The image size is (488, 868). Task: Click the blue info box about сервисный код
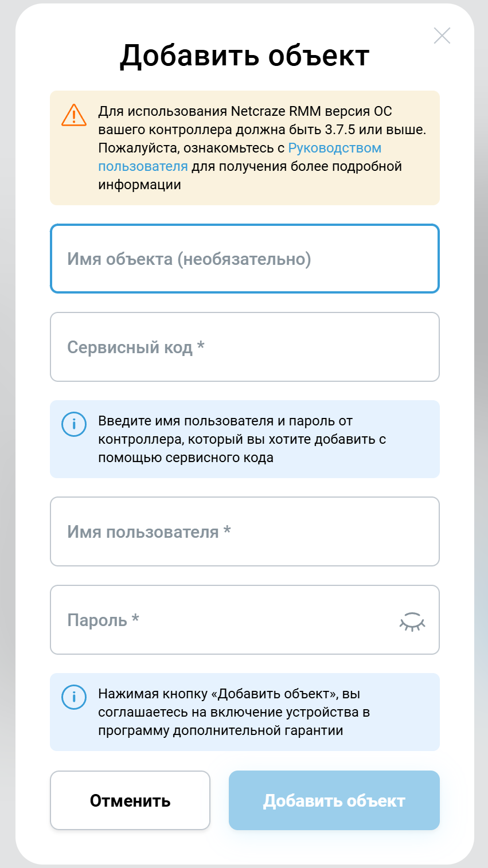tap(244, 439)
